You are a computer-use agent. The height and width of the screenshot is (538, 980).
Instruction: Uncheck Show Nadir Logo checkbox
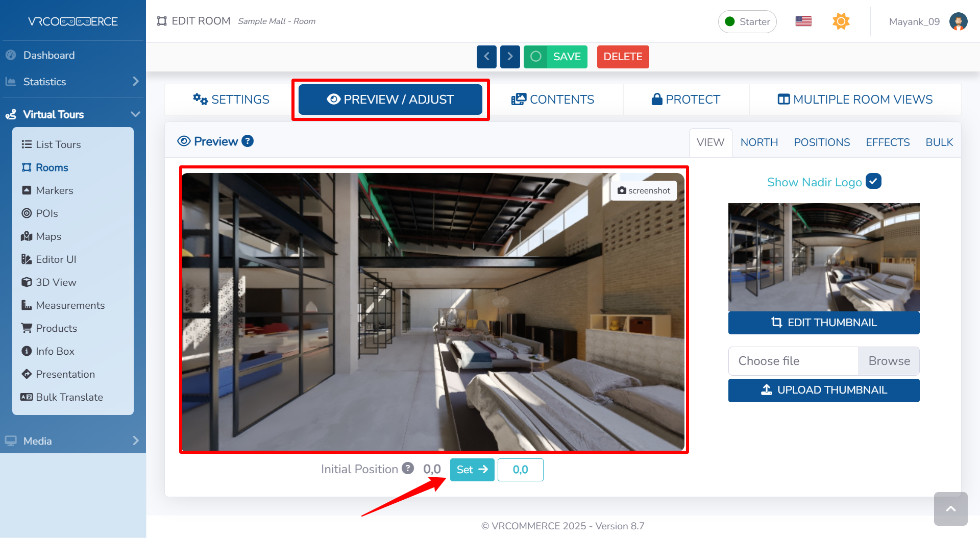[873, 182]
